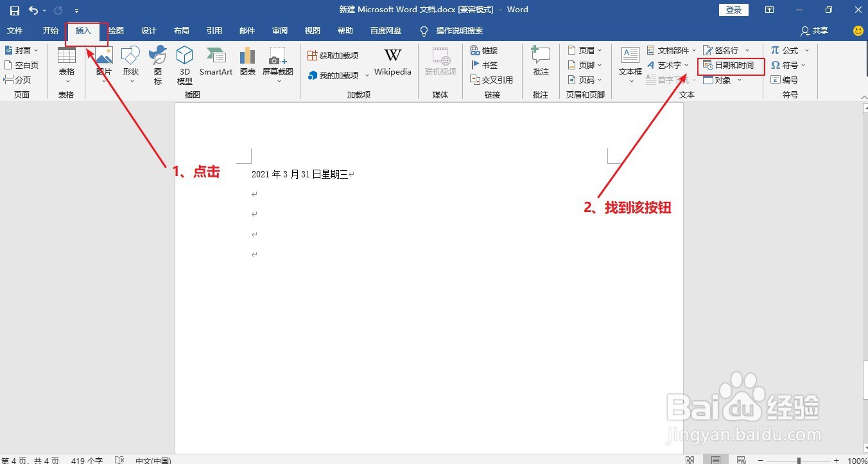
Task: Open the 文件 menu
Action: tap(15, 30)
